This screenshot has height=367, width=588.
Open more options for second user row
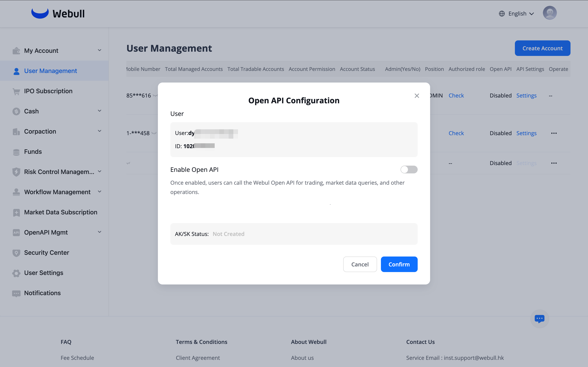(x=554, y=133)
